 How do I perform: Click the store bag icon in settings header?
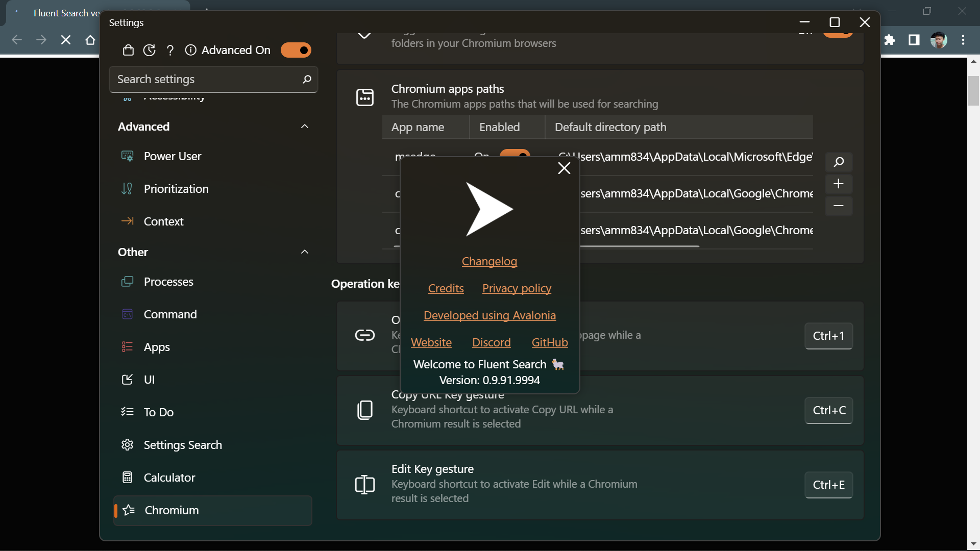pyautogui.click(x=128, y=50)
